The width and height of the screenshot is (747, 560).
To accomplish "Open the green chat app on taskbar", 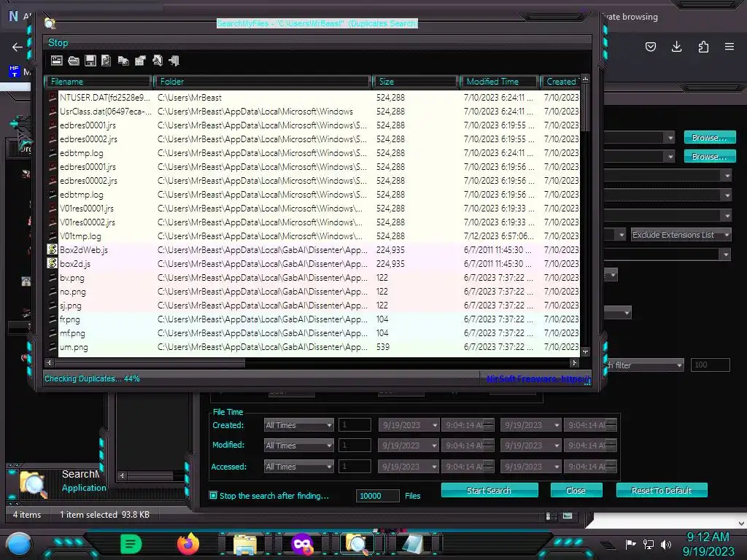I will click(x=131, y=544).
